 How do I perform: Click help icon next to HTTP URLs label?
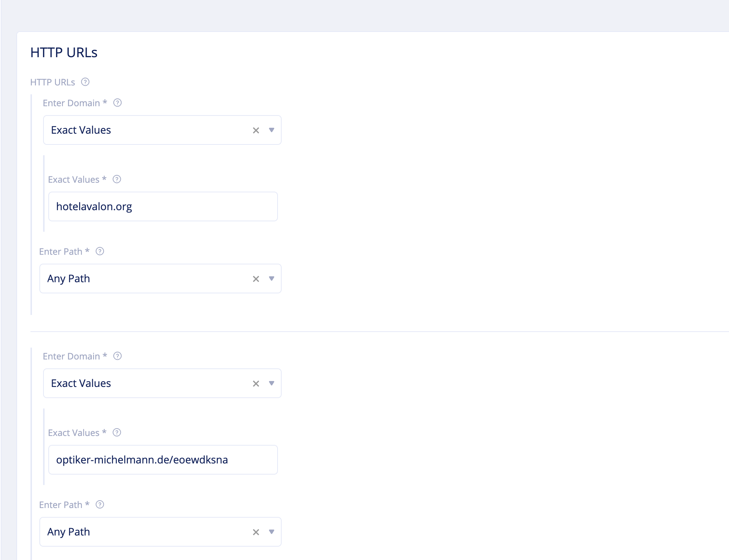pos(85,82)
